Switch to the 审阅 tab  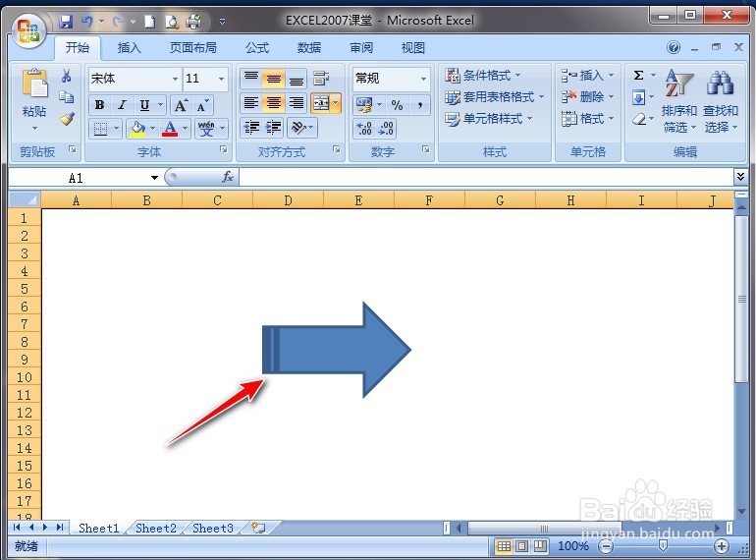tap(361, 48)
